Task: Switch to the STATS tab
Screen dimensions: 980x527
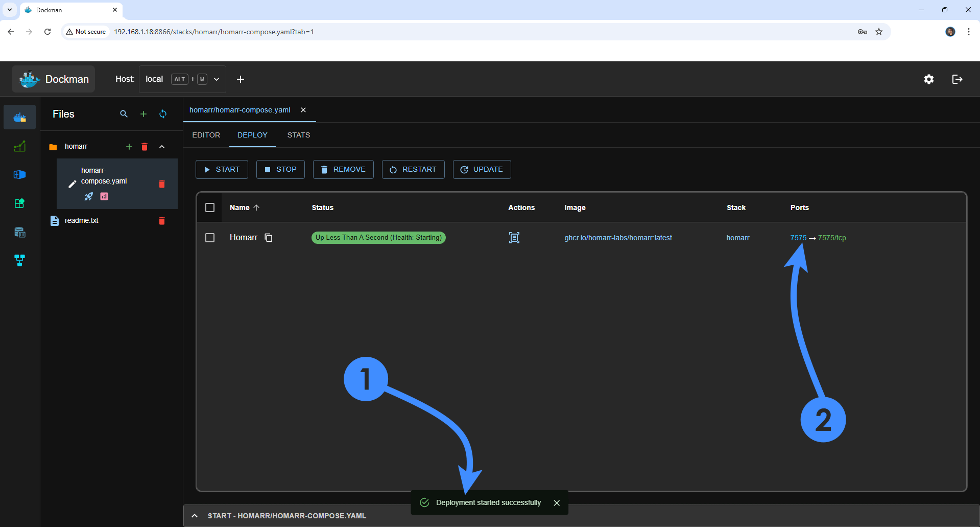Action: (299, 135)
